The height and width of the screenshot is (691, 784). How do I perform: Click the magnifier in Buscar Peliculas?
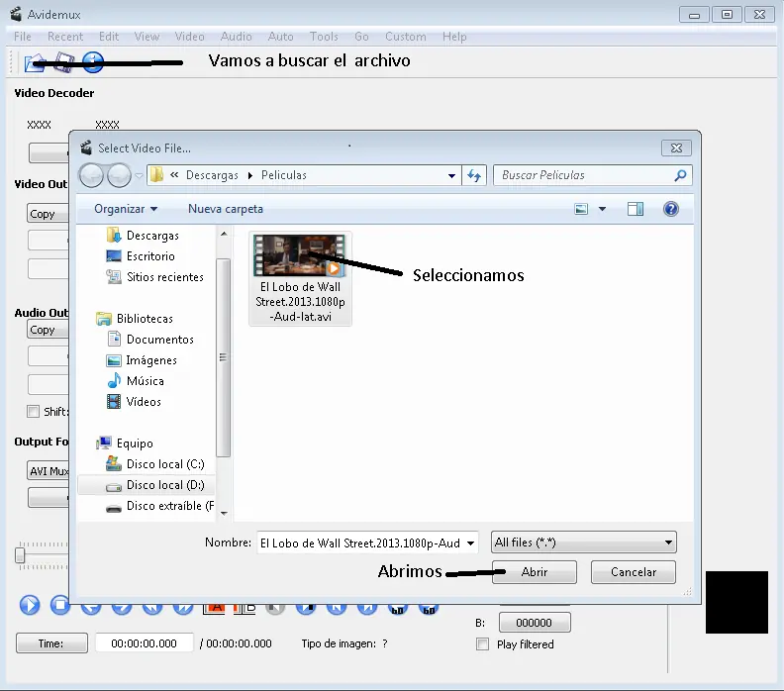pyautogui.click(x=680, y=175)
